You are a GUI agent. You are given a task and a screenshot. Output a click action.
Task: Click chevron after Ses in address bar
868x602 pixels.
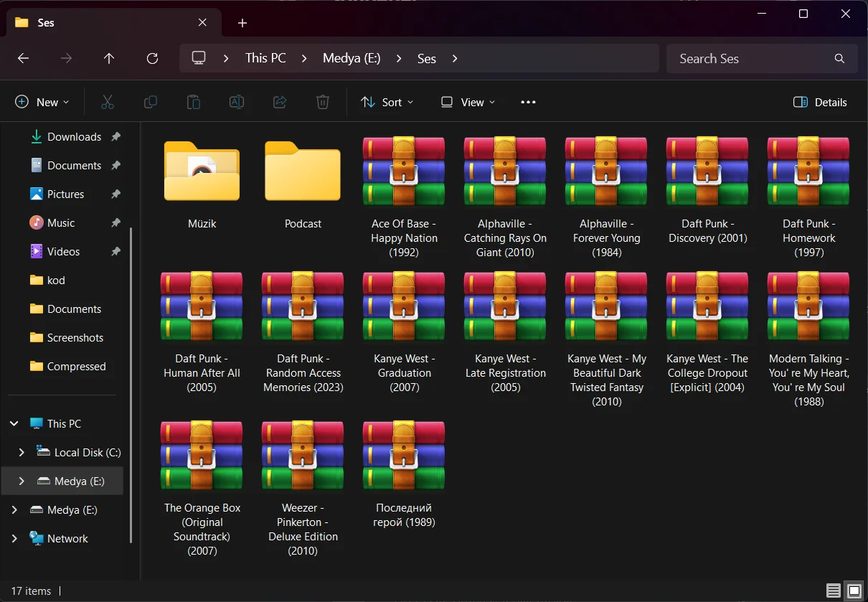[x=455, y=59]
